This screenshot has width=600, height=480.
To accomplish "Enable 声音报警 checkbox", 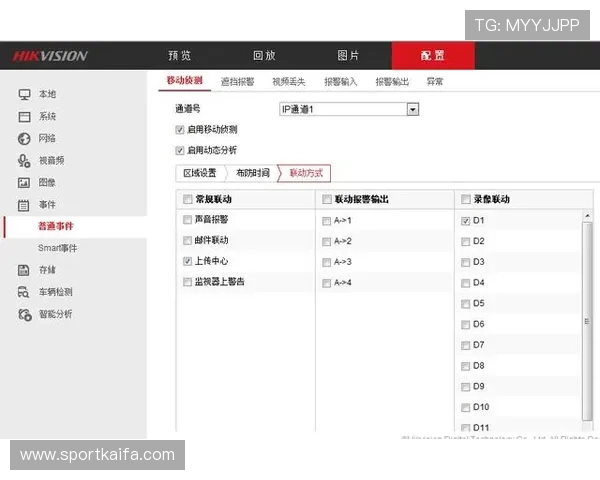I will pos(187,220).
